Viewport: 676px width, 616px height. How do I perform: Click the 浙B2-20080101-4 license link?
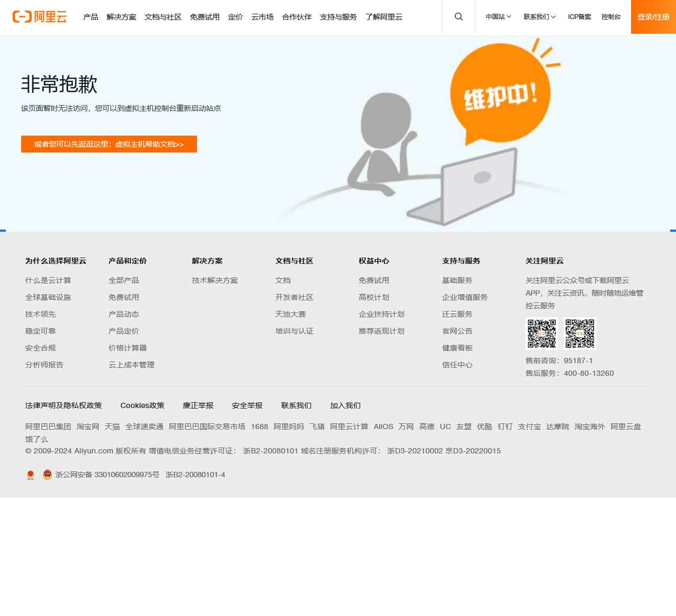[195, 475]
